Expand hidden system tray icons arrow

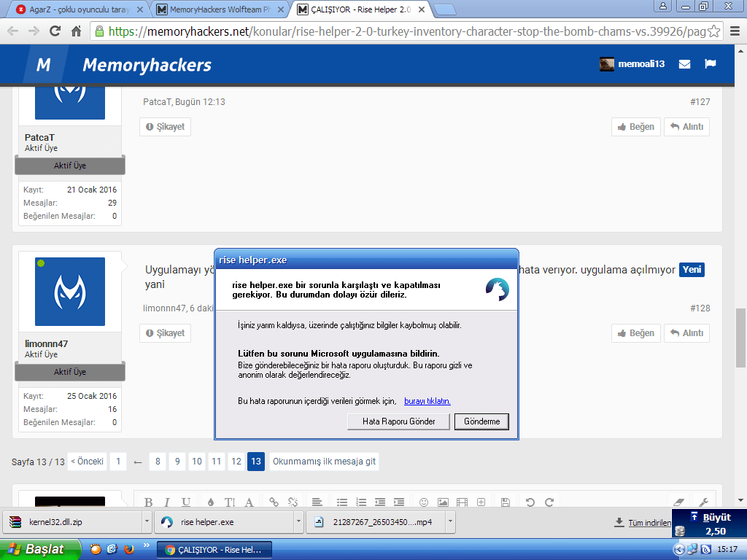(679, 550)
